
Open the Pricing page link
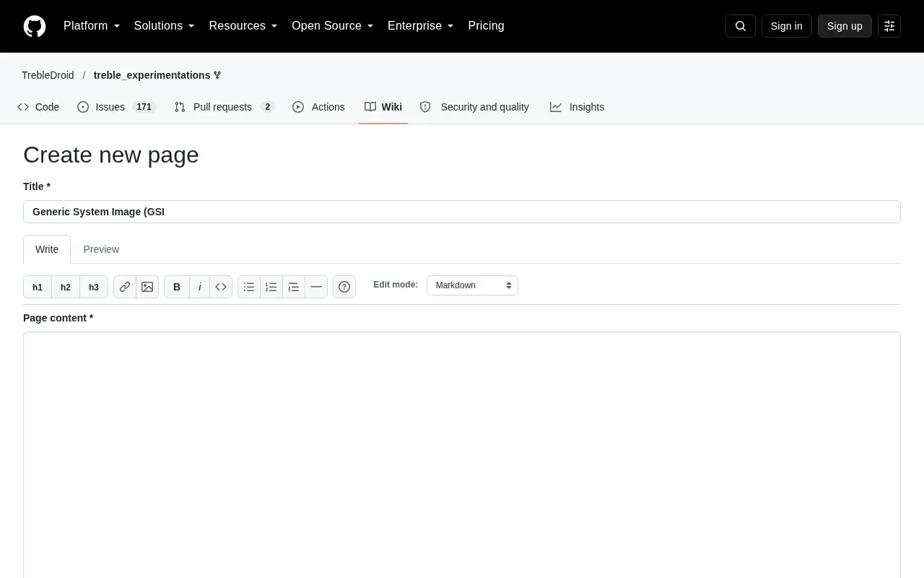coord(486,26)
